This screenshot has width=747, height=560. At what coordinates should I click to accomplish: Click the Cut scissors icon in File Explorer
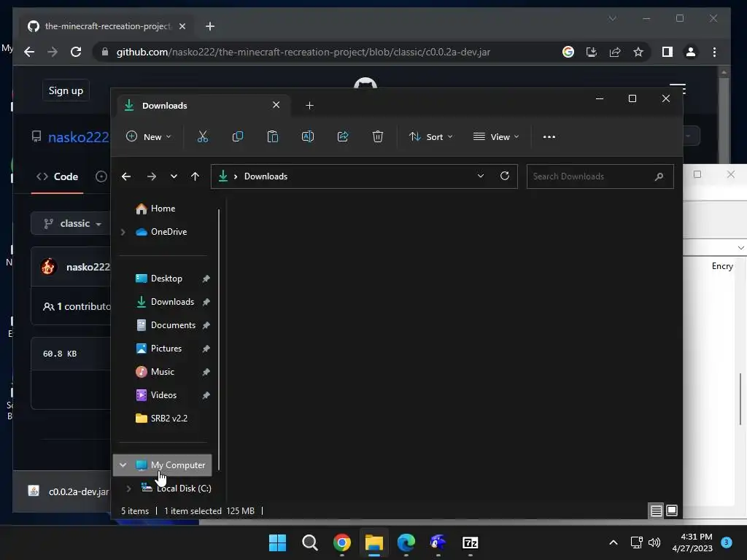coord(203,136)
